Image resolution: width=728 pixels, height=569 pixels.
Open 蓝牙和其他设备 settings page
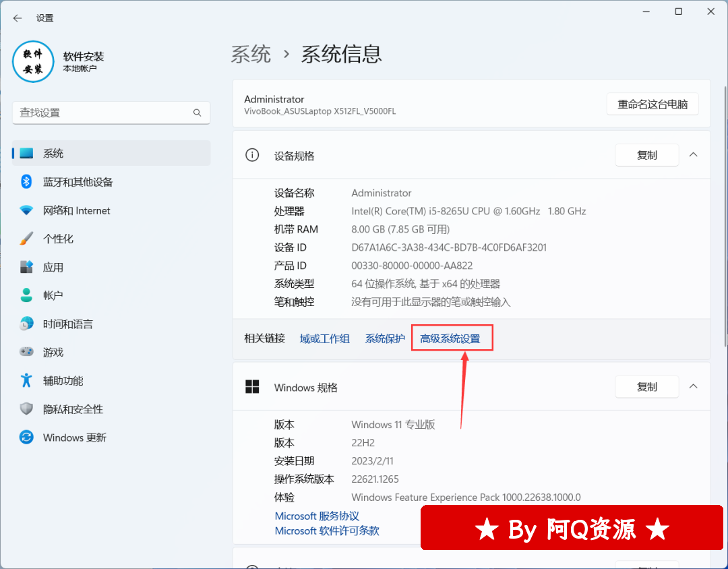click(x=111, y=181)
